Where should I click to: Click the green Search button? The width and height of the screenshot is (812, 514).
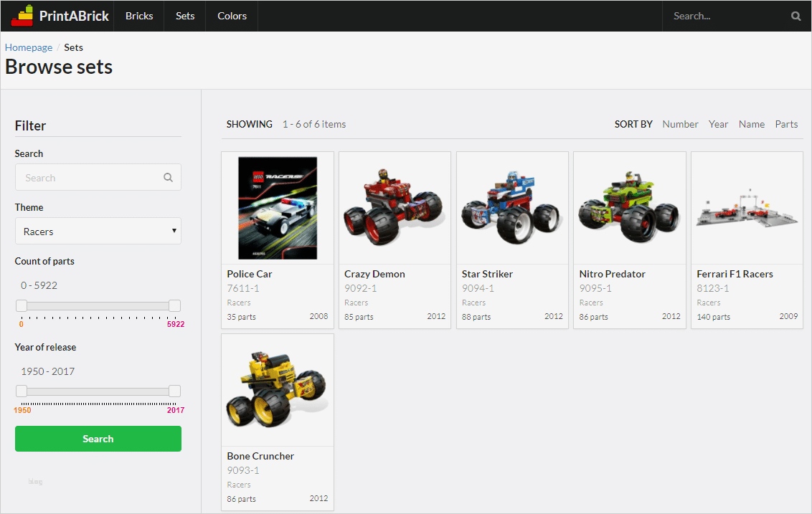[x=98, y=439]
